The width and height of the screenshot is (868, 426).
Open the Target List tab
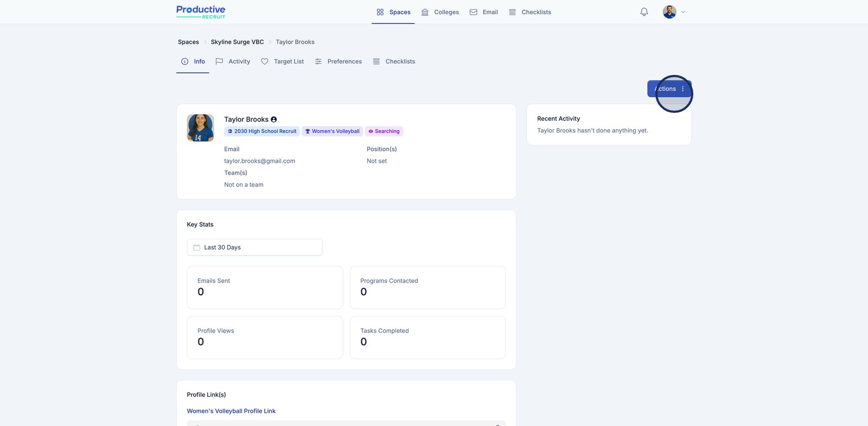tap(283, 62)
